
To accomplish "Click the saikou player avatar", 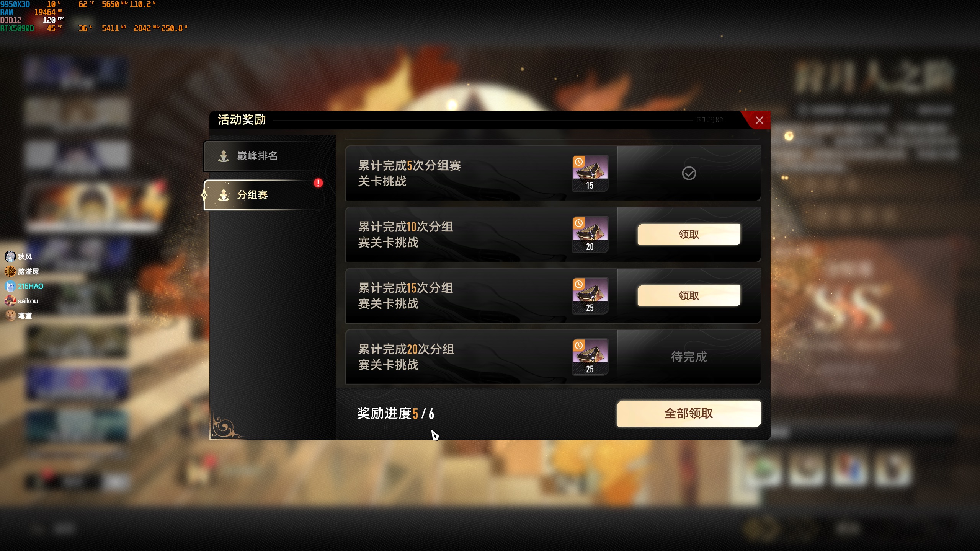I will (x=10, y=301).
